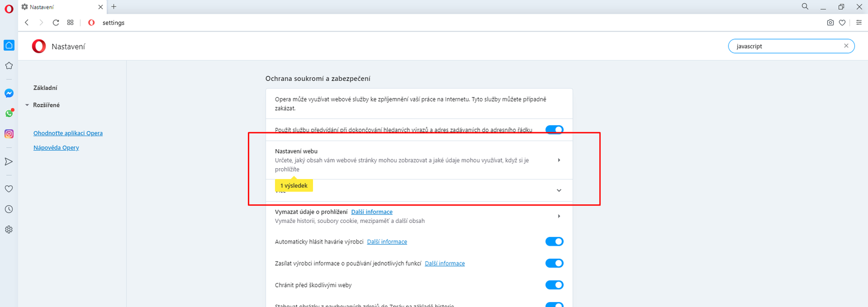The height and width of the screenshot is (307, 868).
Task: Disable automatic crash reporting toggle
Action: [x=554, y=241]
